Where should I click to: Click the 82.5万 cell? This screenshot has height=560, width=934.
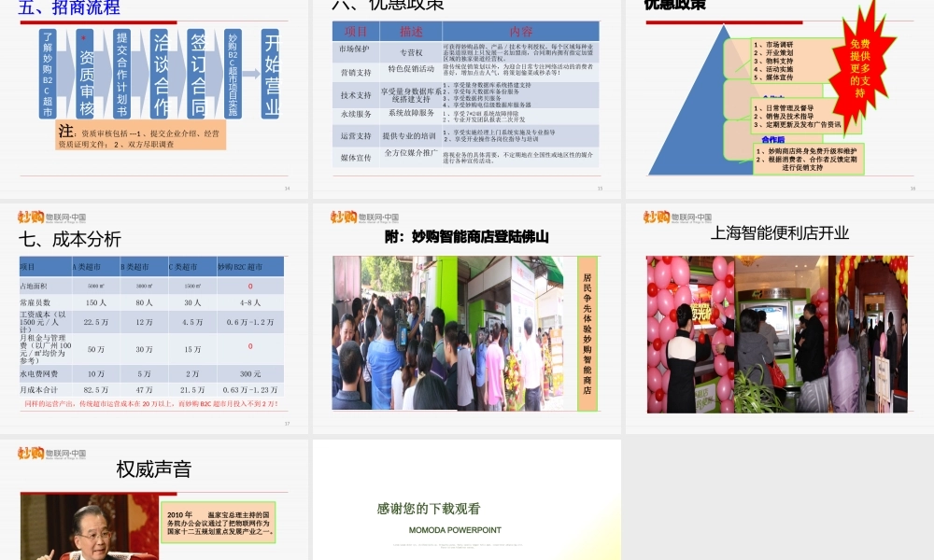point(96,390)
